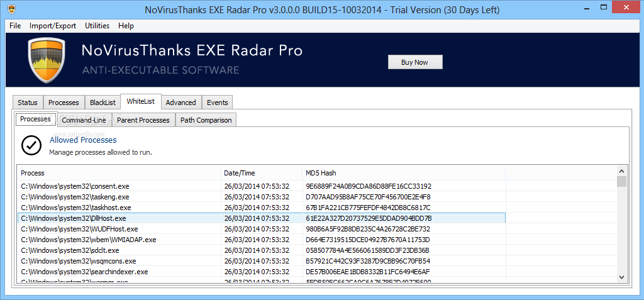Select the wsqmcons.exe row
Image resolution: width=644 pixels, height=300 pixels.
pos(261,261)
